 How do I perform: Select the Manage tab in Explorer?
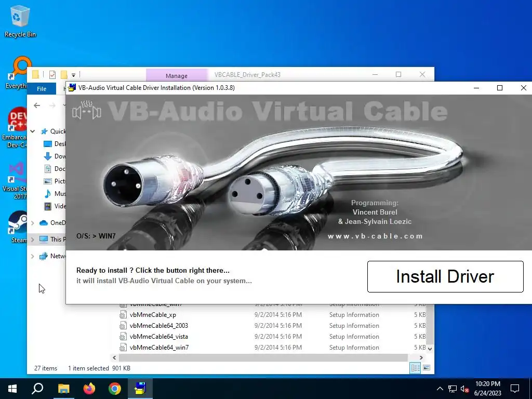(177, 76)
